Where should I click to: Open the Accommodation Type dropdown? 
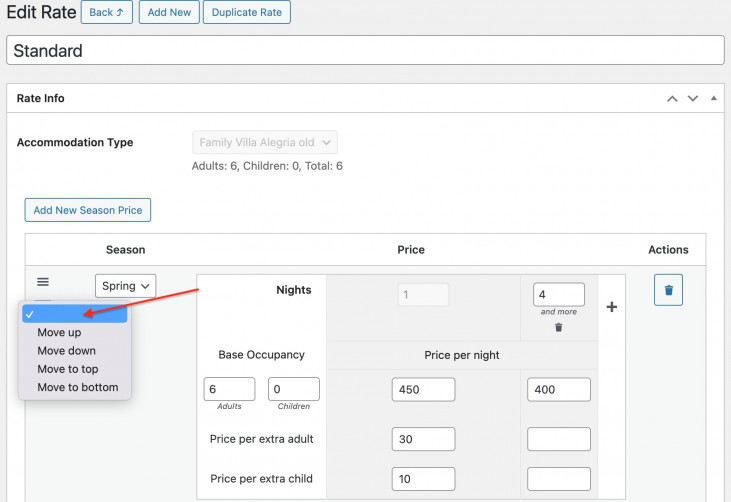click(265, 143)
